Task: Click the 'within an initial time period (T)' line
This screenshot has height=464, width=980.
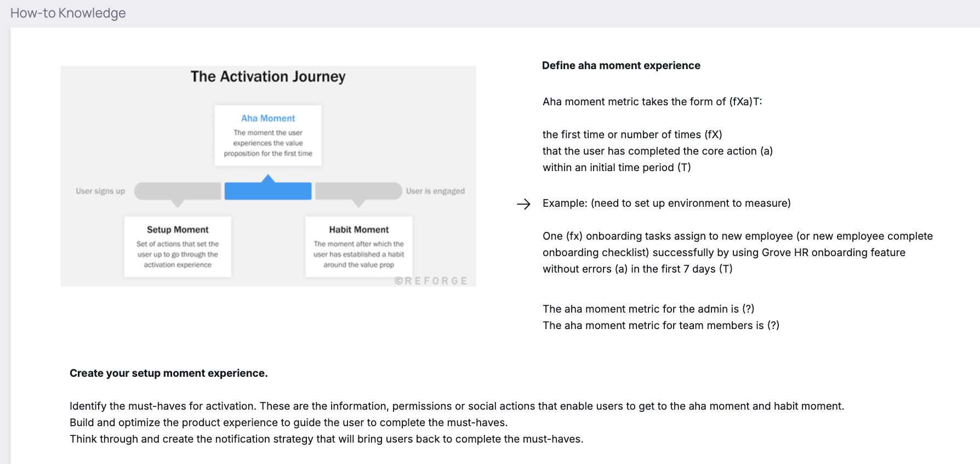Action: pyautogui.click(x=617, y=167)
